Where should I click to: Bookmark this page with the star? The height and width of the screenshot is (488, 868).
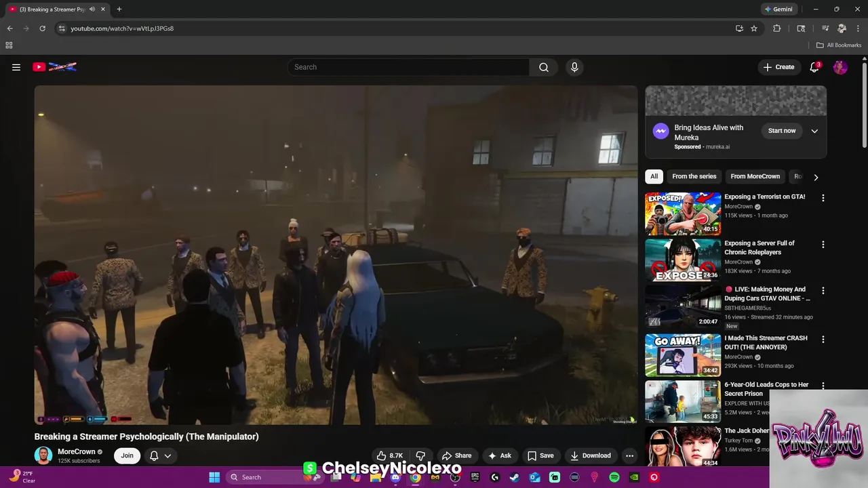pyautogui.click(x=754, y=28)
